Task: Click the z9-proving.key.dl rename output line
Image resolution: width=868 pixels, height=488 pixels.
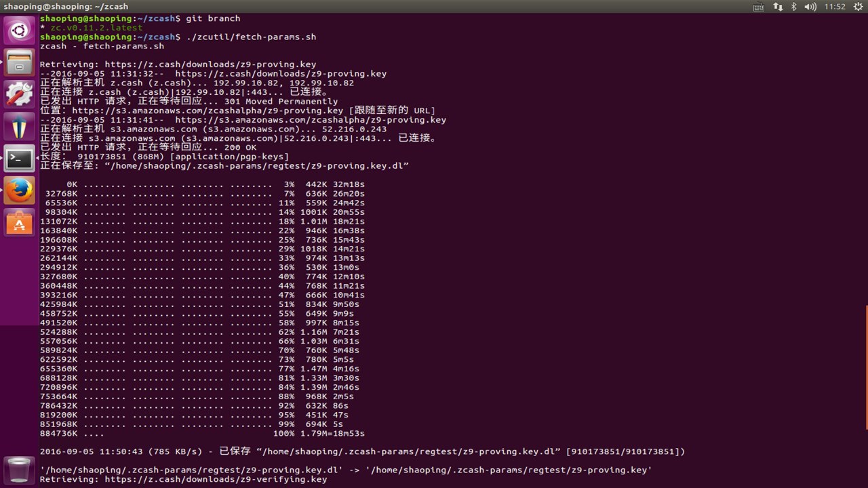Action: coord(346,470)
